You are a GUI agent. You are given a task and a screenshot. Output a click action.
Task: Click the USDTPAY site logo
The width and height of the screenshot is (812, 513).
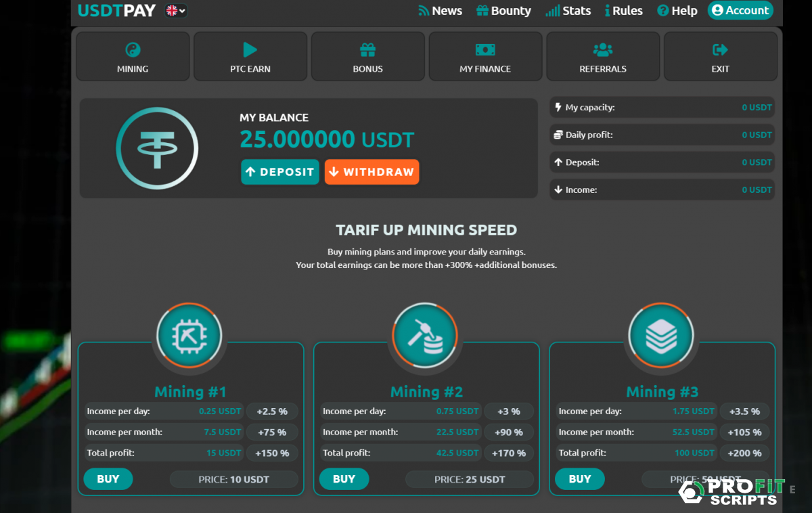pos(116,10)
